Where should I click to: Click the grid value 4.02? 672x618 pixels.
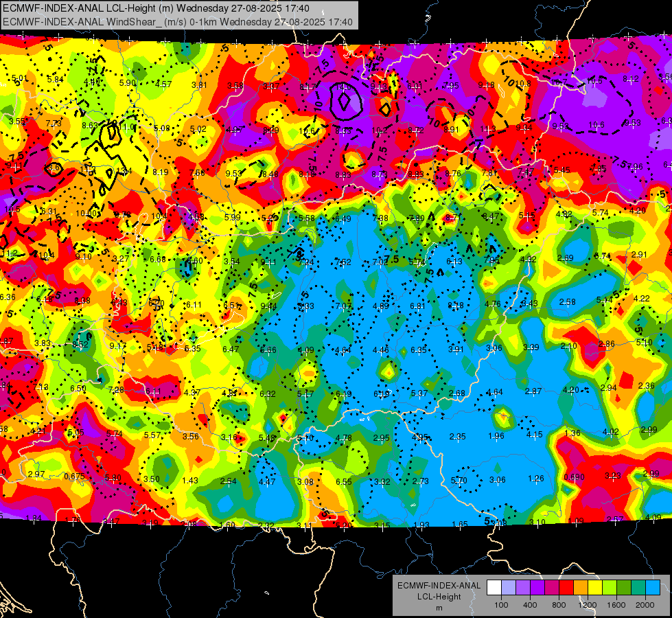pyautogui.click(x=611, y=431)
